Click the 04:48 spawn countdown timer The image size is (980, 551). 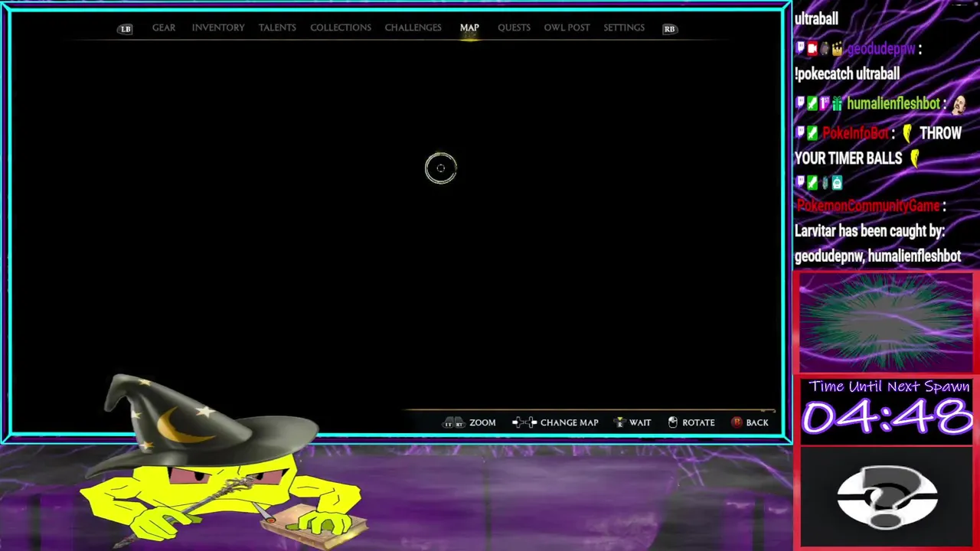pos(887,418)
